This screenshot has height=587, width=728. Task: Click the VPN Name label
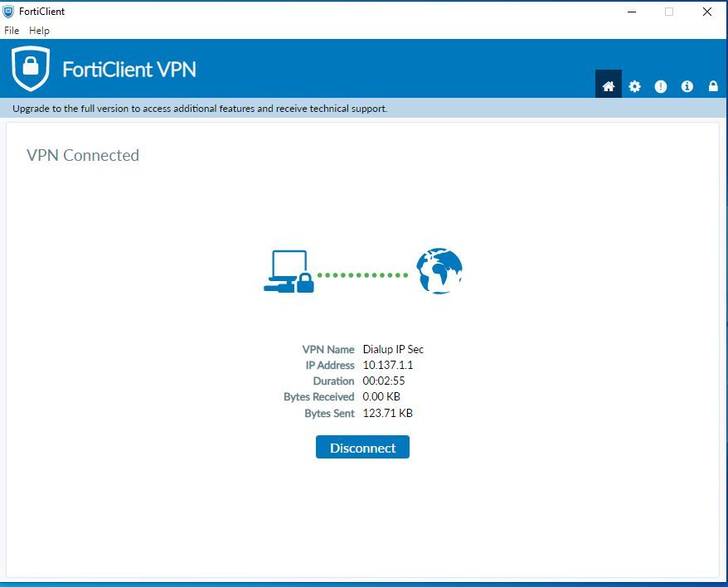point(328,349)
